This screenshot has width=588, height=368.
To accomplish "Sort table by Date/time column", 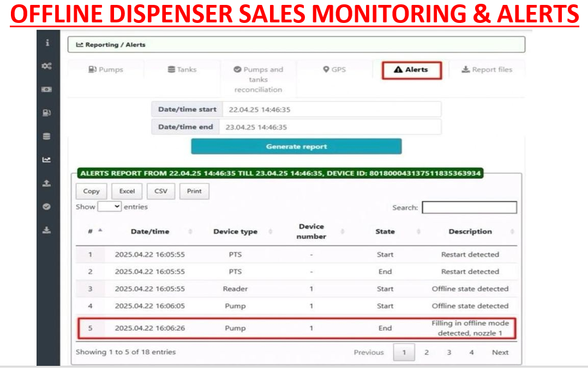I will click(x=150, y=232).
